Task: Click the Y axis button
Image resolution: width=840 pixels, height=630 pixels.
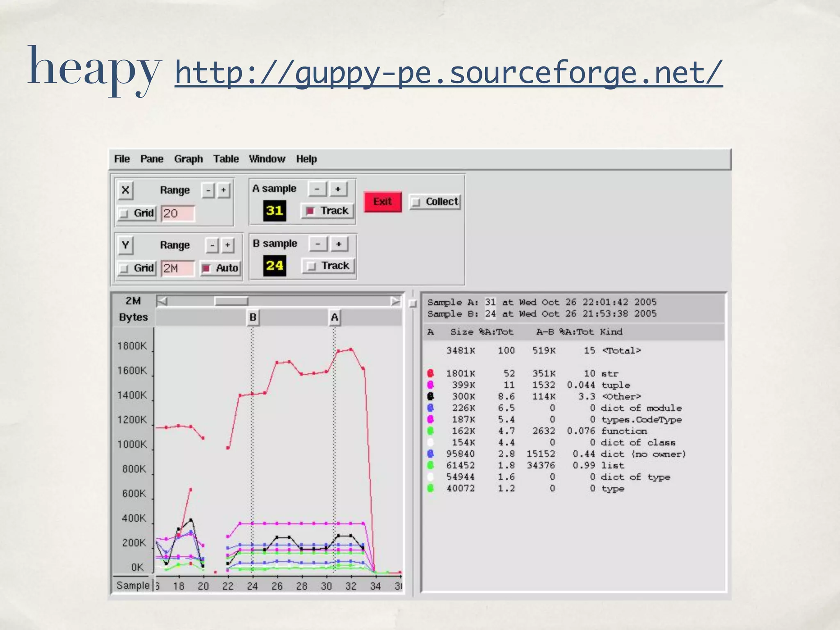Action: [126, 245]
